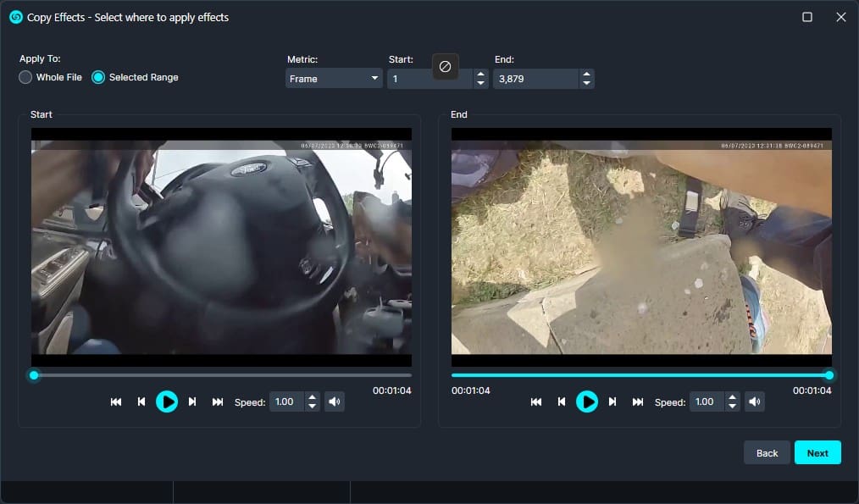Viewport: 859px width, 504px height.
Task: Skip to beginning in End player
Action: pos(536,402)
